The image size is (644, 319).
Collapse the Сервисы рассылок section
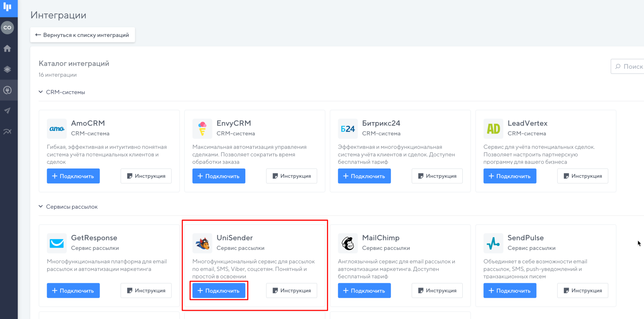(68, 207)
